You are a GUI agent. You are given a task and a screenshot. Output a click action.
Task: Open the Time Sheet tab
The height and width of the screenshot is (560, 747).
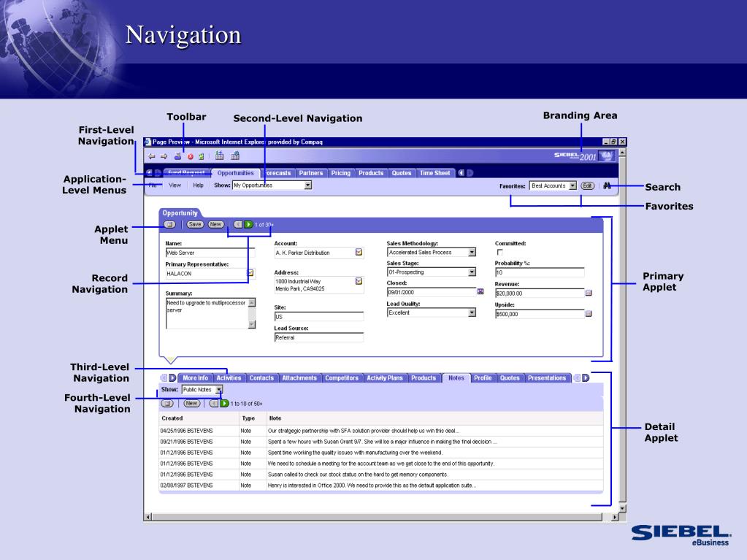[x=434, y=173]
